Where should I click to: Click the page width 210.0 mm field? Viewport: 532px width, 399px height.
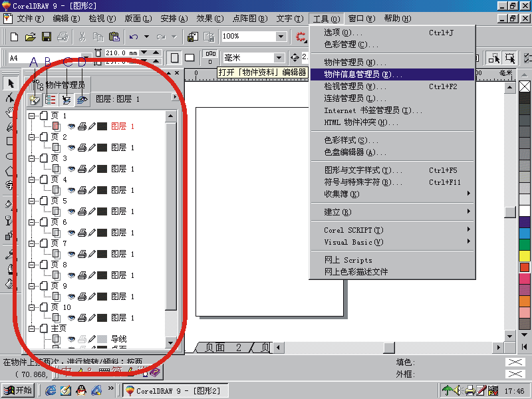click(x=121, y=53)
